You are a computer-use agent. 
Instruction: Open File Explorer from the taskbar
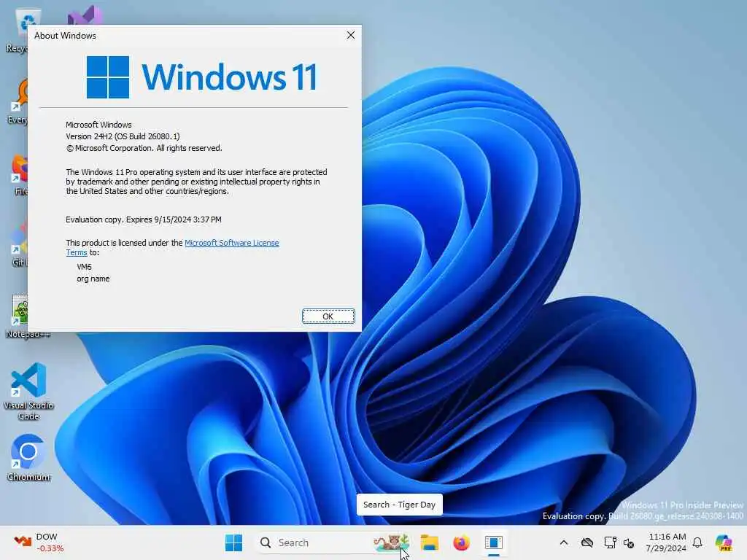click(429, 542)
